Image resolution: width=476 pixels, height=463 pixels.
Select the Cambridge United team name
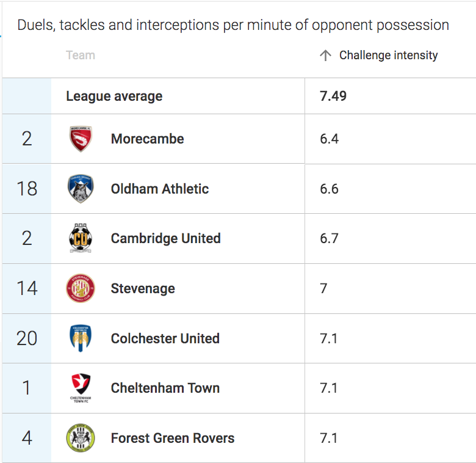(x=166, y=239)
